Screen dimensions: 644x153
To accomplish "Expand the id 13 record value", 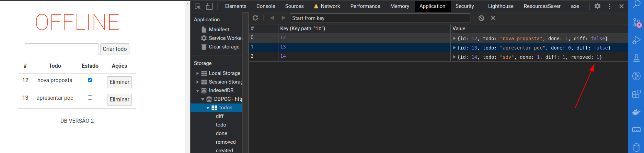I will pyautogui.click(x=455, y=48).
